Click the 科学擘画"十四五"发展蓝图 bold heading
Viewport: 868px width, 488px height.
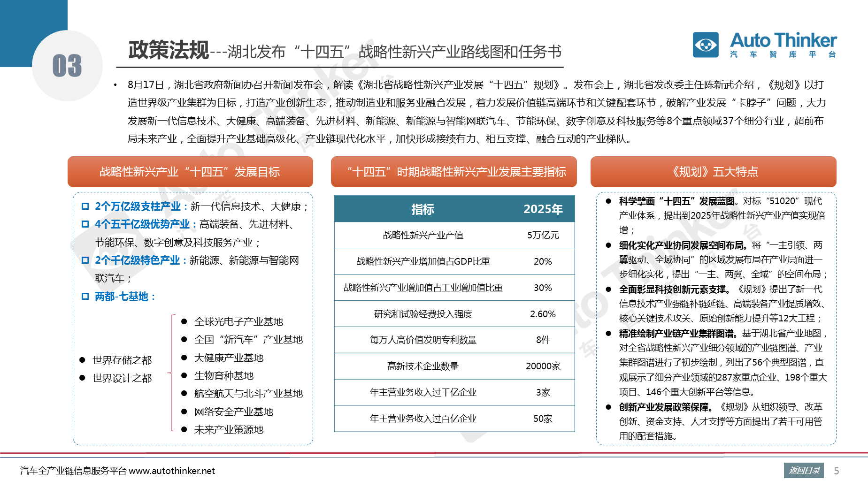click(x=678, y=201)
